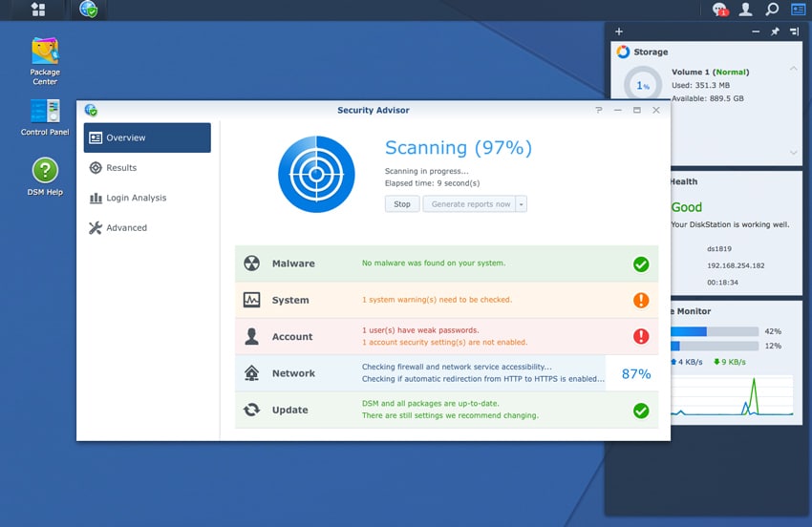Screen dimensions: 812x527
Task: Click the Account category label
Action: click(x=292, y=336)
